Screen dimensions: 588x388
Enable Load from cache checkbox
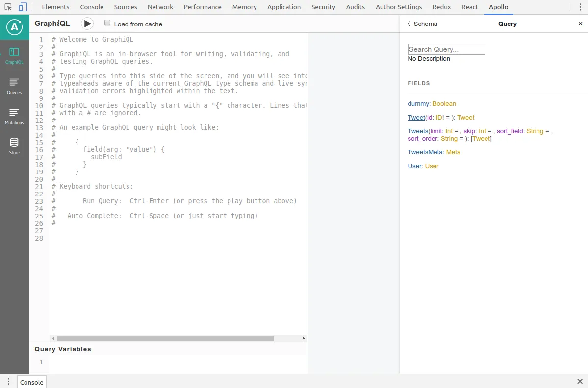pyautogui.click(x=107, y=23)
